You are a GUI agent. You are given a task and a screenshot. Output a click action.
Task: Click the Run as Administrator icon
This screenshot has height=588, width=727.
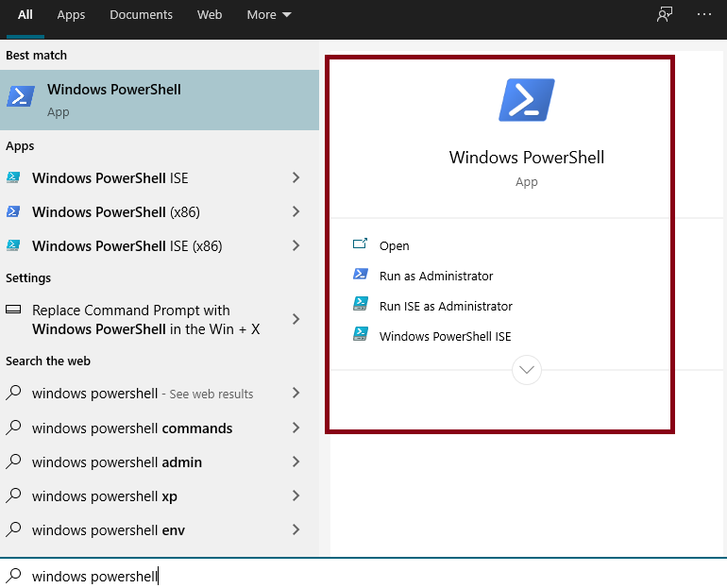tap(361, 274)
